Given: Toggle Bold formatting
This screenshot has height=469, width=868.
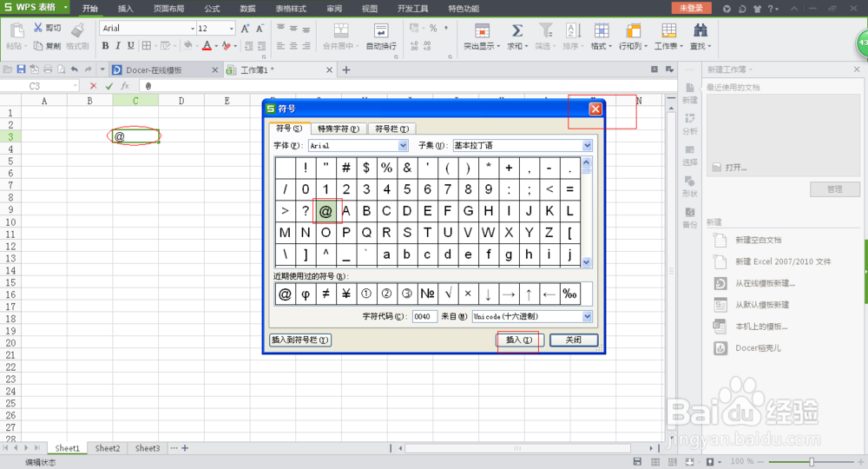Looking at the screenshot, I should coord(105,45).
